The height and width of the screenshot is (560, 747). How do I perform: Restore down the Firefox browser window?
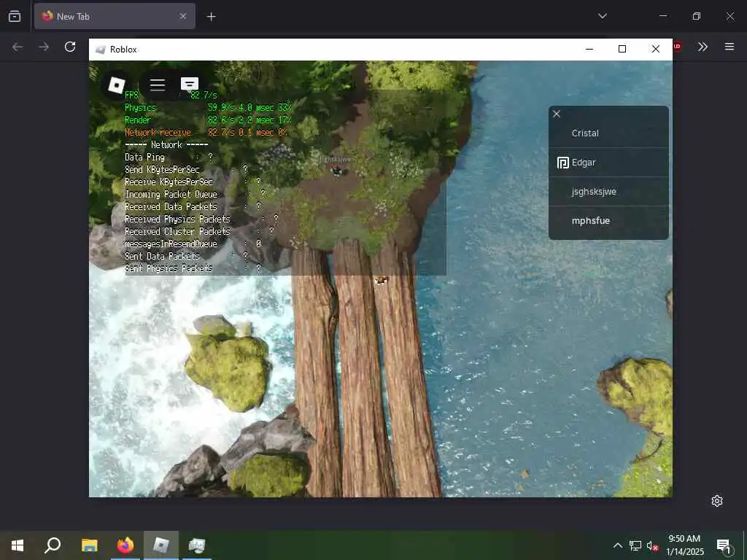pos(697,16)
